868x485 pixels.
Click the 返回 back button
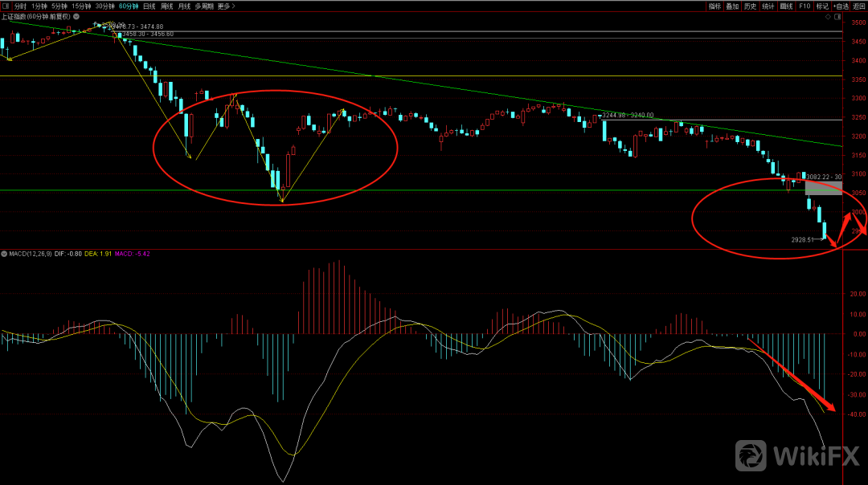tap(859, 6)
